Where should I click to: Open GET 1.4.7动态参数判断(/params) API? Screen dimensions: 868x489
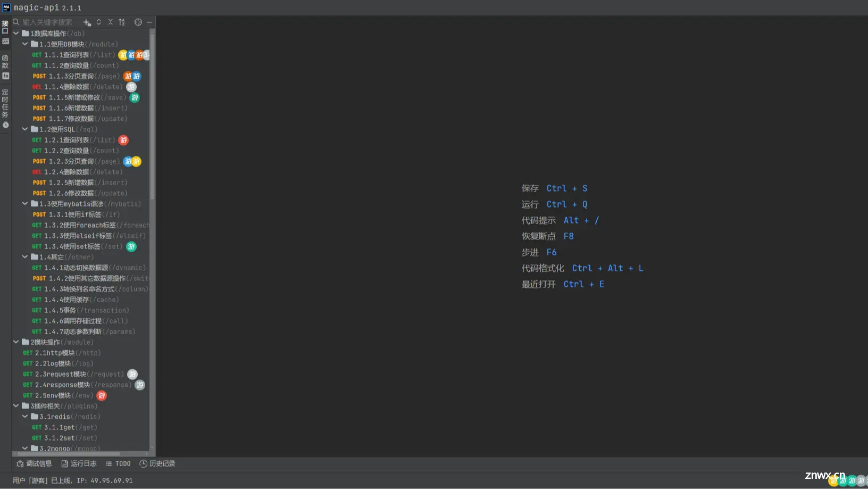click(x=84, y=331)
